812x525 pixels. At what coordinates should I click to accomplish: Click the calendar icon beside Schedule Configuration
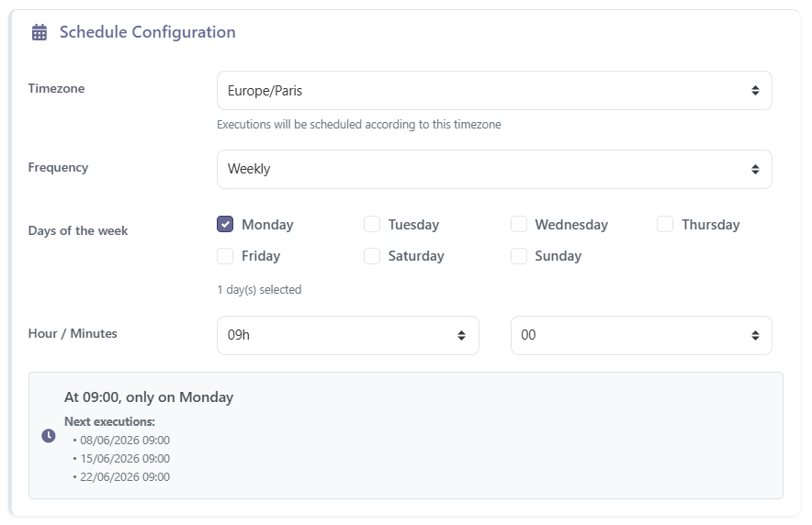[x=39, y=32]
